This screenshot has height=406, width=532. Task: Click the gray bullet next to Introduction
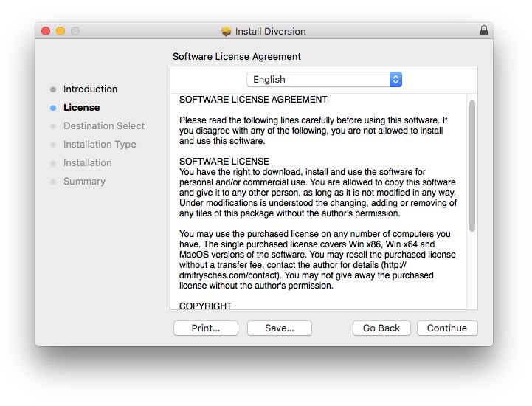(53, 89)
